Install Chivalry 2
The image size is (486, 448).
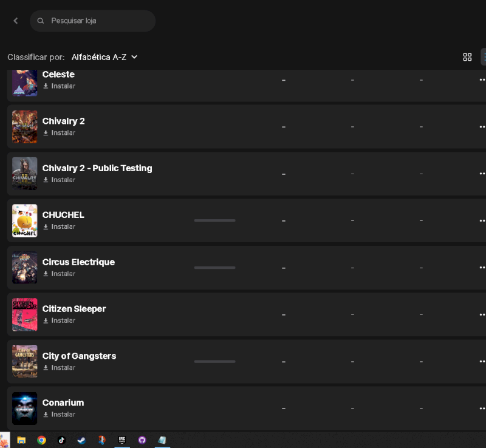pyautogui.click(x=59, y=133)
